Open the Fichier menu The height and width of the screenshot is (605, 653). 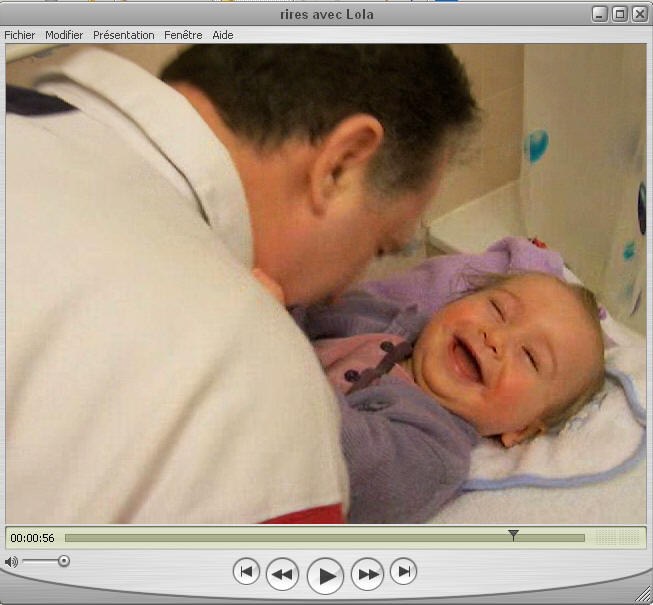20,35
